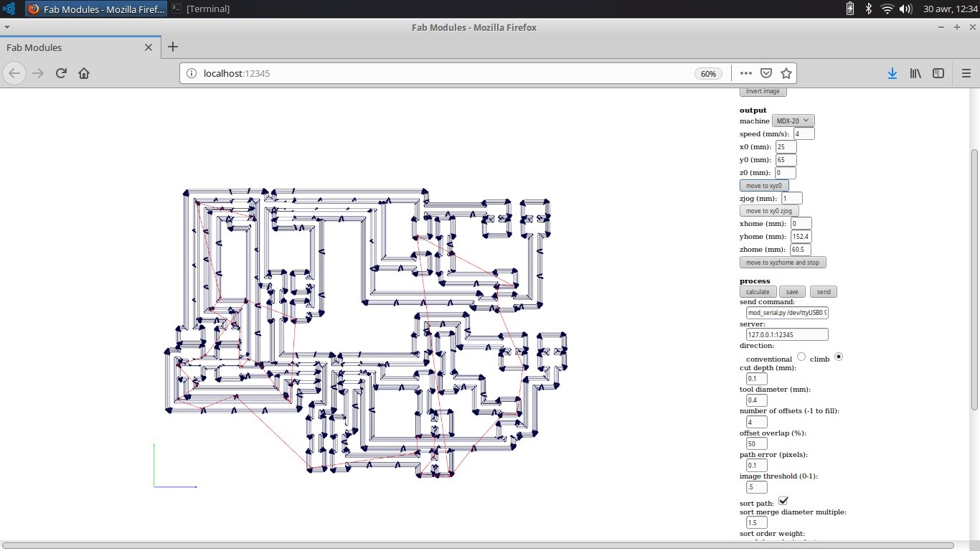Click the send button
Screen dimensions: 980x551
[x=824, y=292]
